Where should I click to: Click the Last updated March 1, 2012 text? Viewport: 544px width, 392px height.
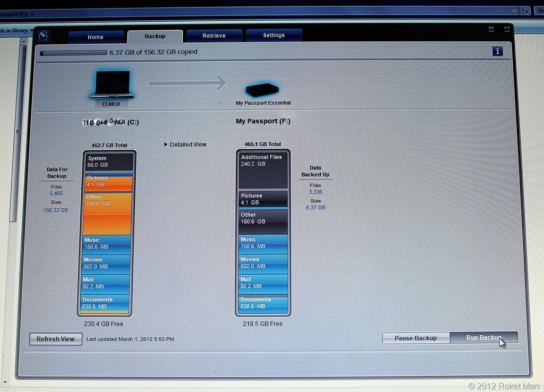[130, 339]
